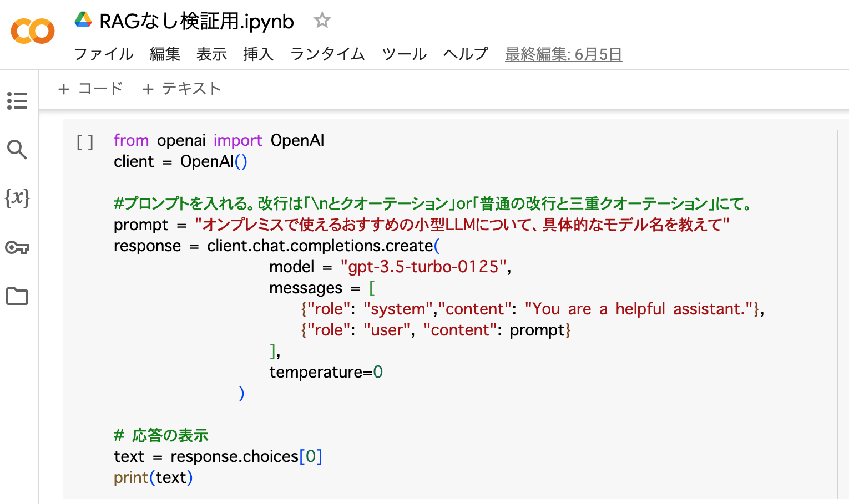Open the ヘルプ menu
The width and height of the screenshot is (849, 504).
click(465, 54)
